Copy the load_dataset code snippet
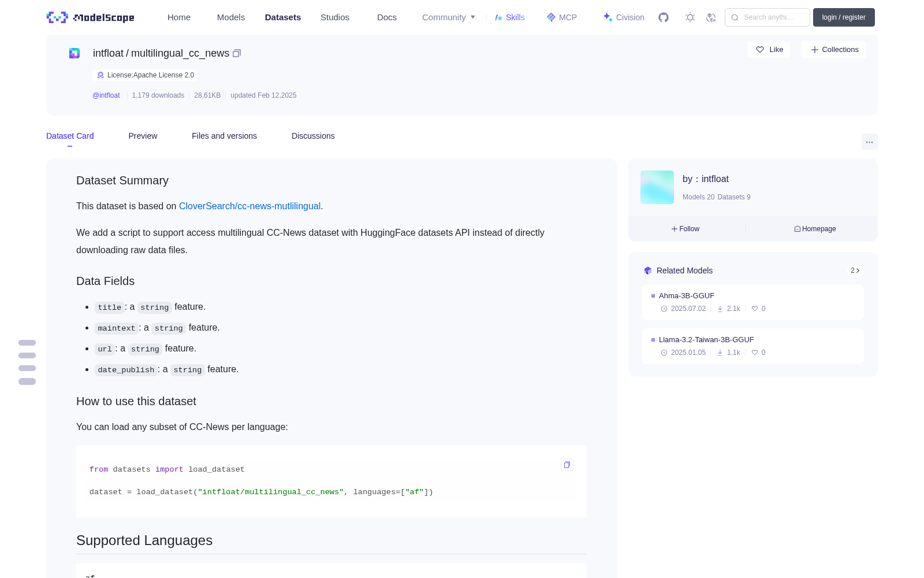 (x=567, y=465)
